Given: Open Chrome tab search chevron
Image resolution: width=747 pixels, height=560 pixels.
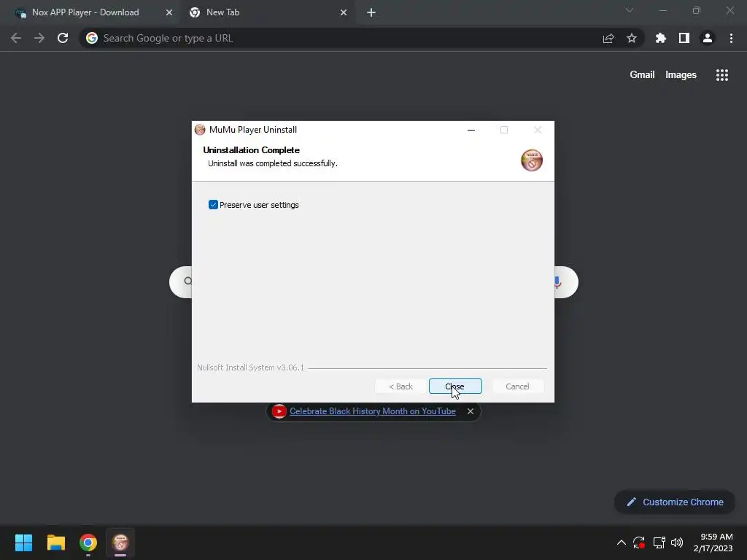Looking at the screenshot, I should coord(630,10).
